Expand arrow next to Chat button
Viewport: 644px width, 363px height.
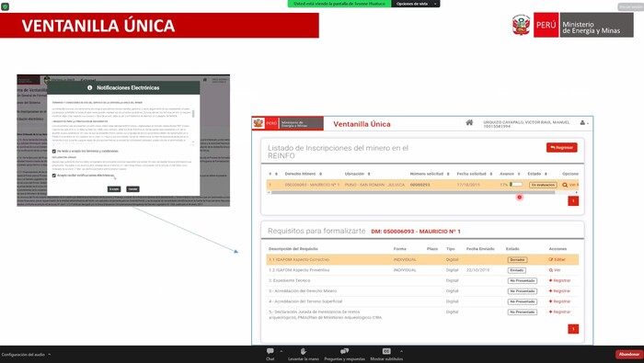coord(281,351)
